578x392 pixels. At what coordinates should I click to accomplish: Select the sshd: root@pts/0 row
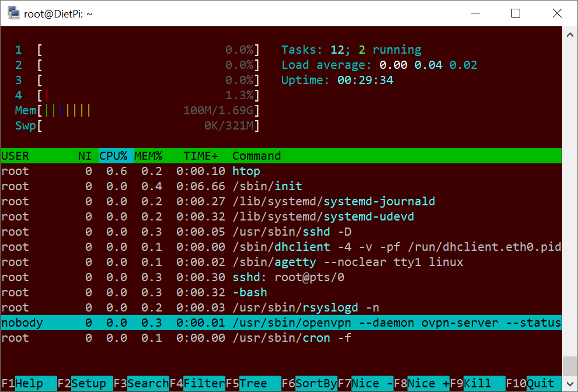[281, 277]
